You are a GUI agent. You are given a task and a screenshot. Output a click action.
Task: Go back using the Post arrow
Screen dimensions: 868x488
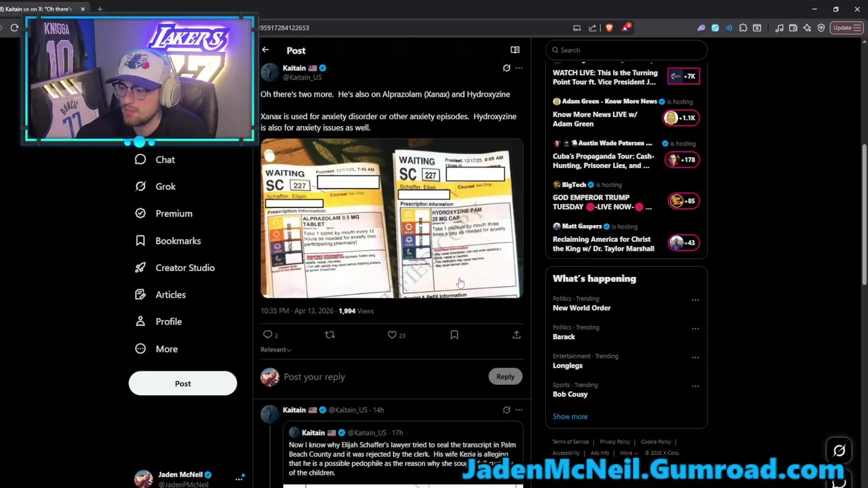(265, 50)
